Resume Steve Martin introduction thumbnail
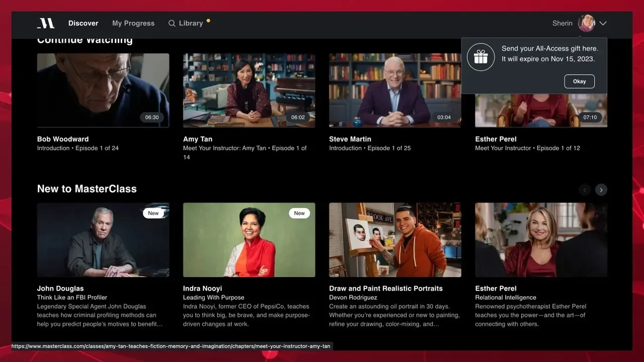644x362 pixels. (395, 90)
